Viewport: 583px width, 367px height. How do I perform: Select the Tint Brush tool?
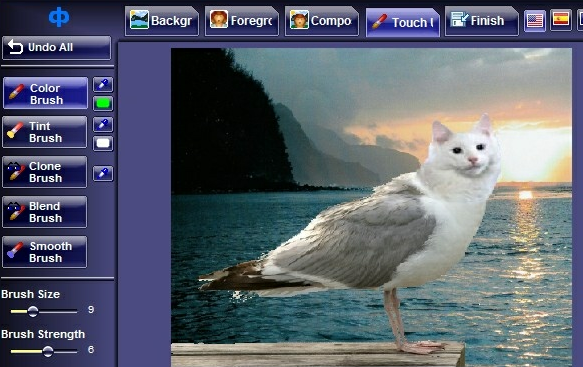(x=45, y=132)
